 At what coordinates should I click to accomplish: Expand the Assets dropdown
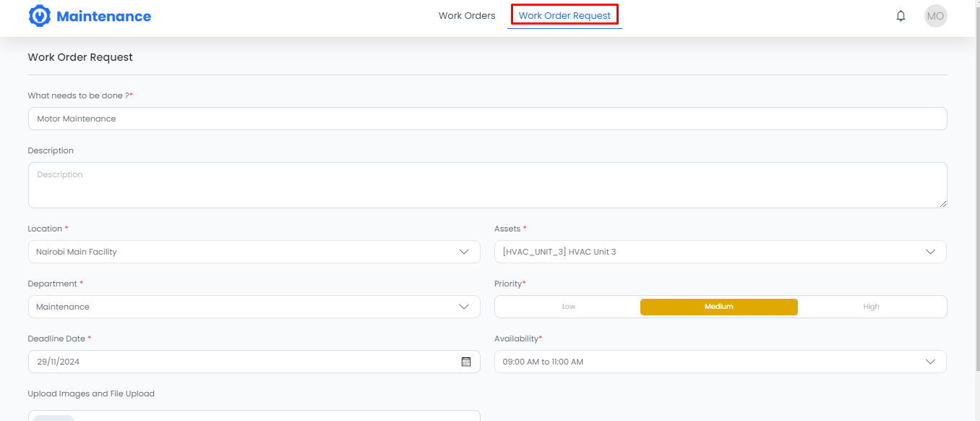coord(720,252)
